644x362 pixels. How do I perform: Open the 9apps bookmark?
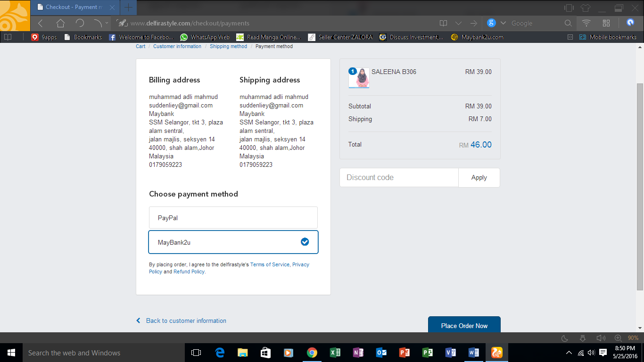pos(44,37)
